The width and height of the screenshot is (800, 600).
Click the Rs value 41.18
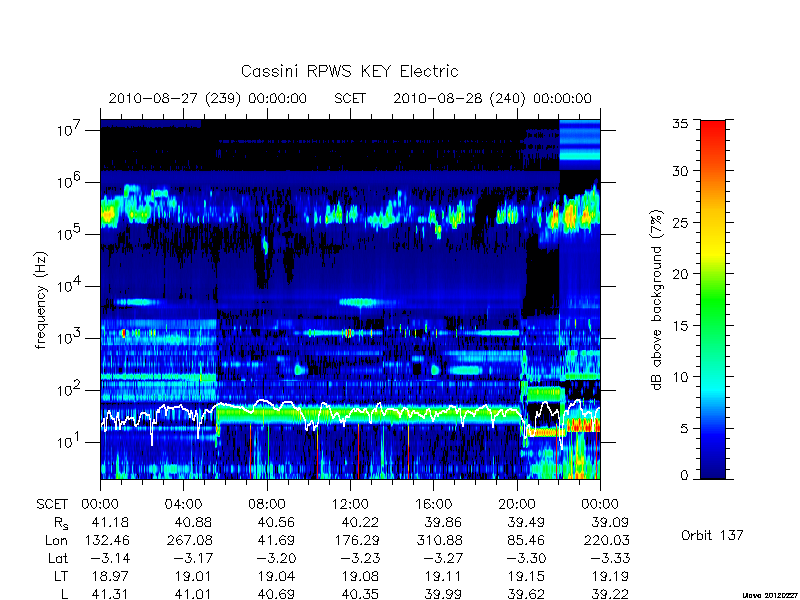(110, 522)
